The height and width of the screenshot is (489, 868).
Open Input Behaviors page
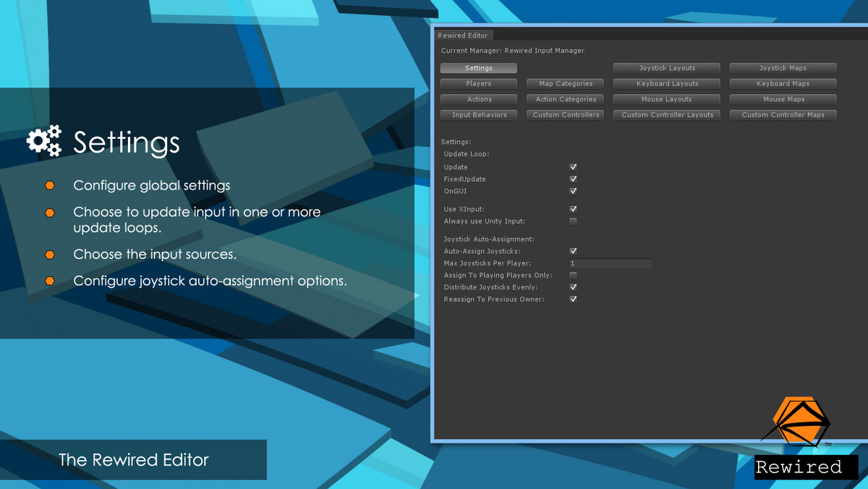[479, 115]
